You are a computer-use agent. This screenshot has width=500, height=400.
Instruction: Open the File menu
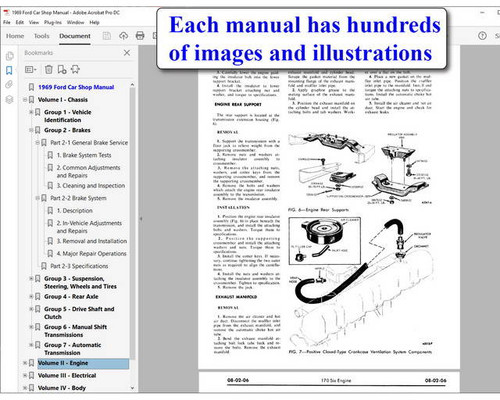click(7, 22)
